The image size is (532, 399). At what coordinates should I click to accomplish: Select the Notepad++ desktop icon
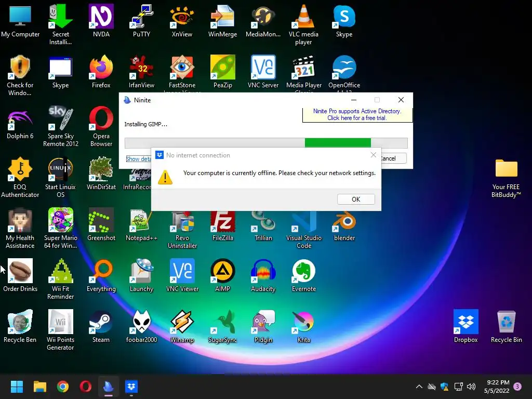[141, 224]
